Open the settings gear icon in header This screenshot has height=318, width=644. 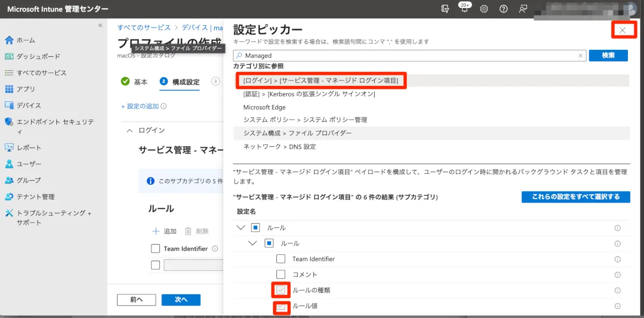(484, 9)
